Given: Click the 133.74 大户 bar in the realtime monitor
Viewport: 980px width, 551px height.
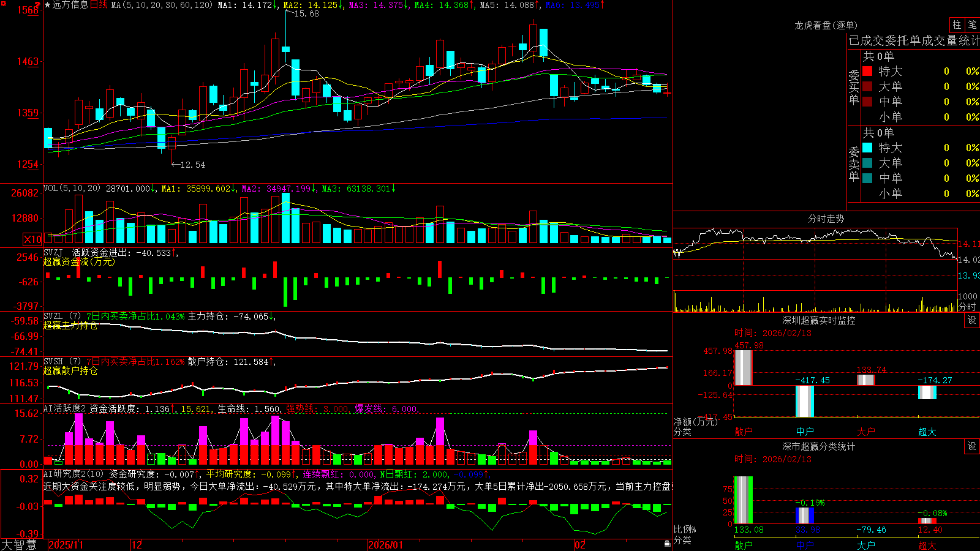Looking at the screenshot, I should click(866, 380).
